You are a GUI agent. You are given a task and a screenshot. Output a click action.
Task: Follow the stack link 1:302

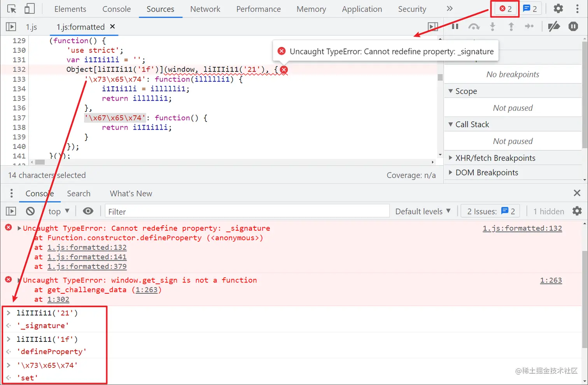[58, 299]
